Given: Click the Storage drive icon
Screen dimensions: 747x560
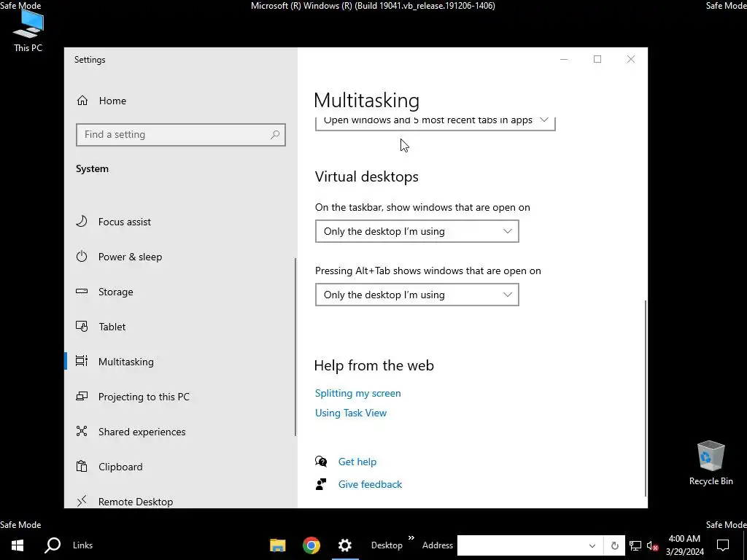Looking at the screenshot, I should coord(82,292).
